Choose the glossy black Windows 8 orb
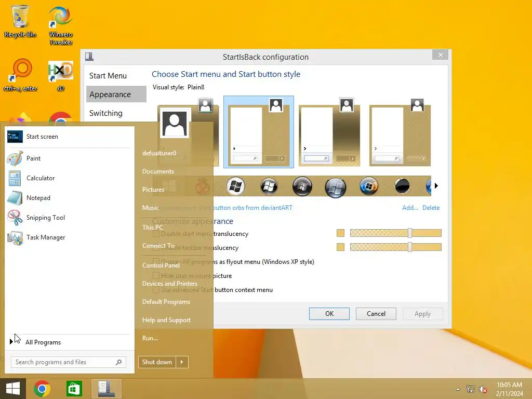The width and height of the screenshot is (532, 399). pyautogui.click(x=269, y=186)
